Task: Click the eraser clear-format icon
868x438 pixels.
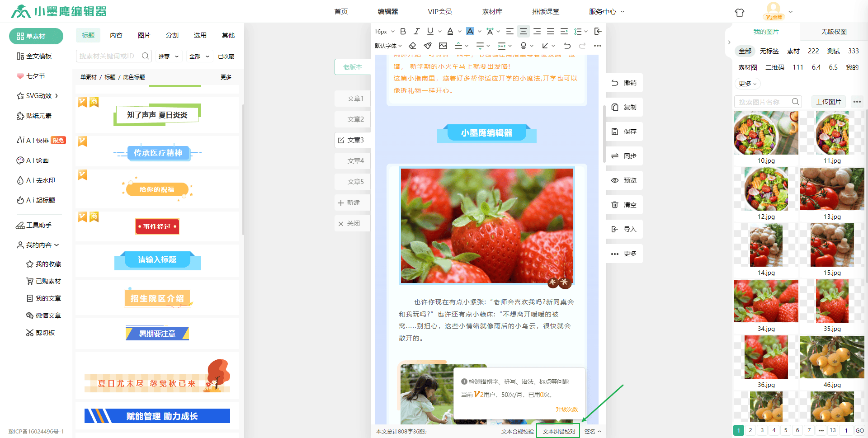Action: pyautogui.click(x=412, y=46)
